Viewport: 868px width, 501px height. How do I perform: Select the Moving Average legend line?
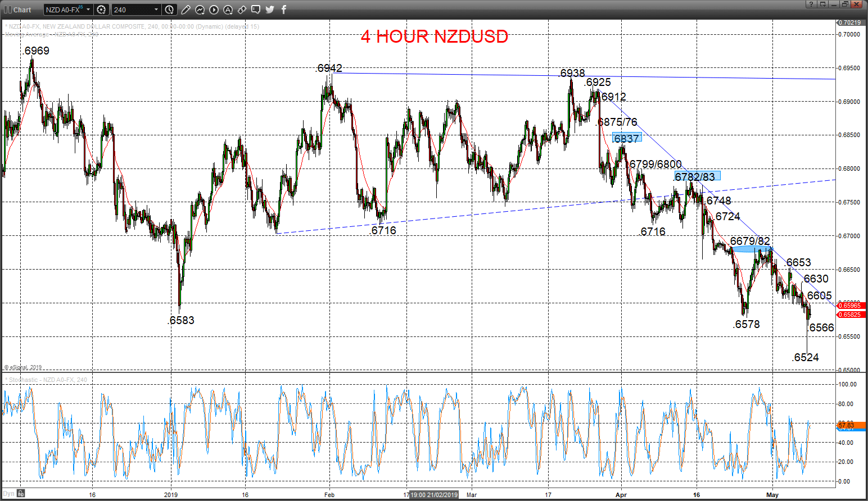point(52,34)
